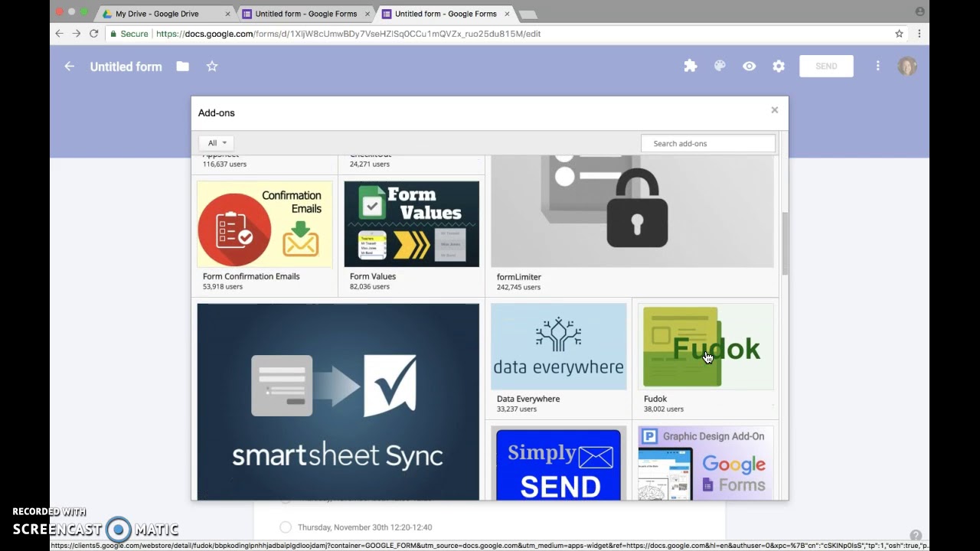
Task: Open the smartsheet Sync add-on thumbnail
Action: tap(338, 402)
